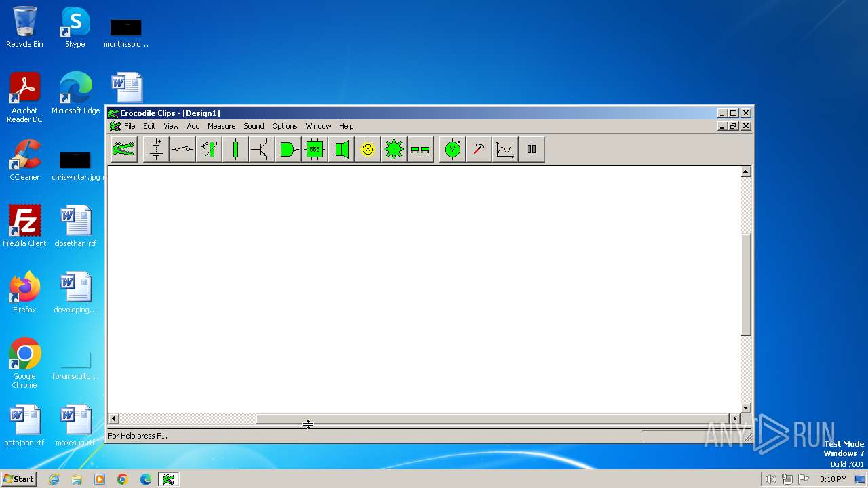Select the makesun.rtf desktop file

tap(75, 426)
